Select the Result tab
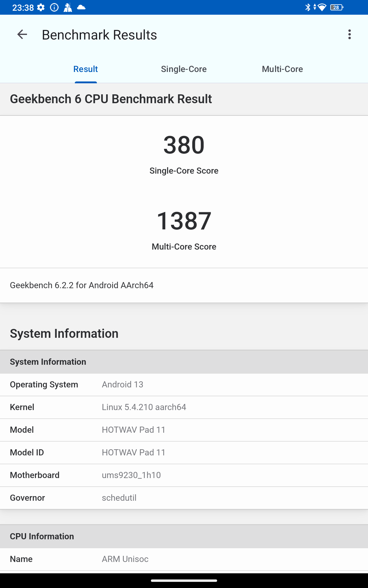 [x=86, y=69]
